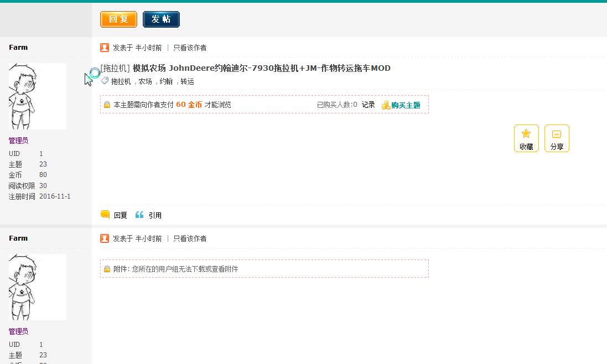The width and height of the screenshot is (607, 364).
Task: Click 只看该作者 in the second post
Action: (190, 238)
